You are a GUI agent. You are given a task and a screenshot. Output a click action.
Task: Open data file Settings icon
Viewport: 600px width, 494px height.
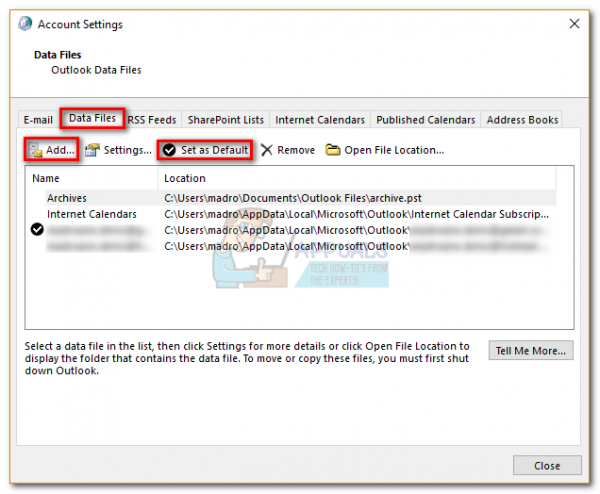pyautogui.click(x=92, y=150)
